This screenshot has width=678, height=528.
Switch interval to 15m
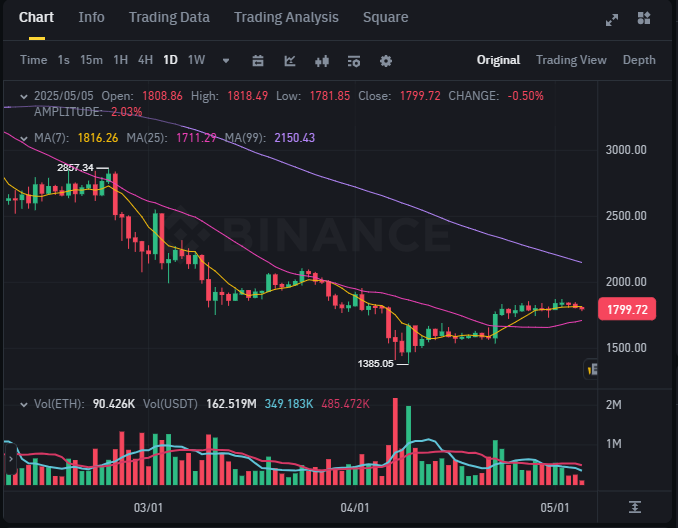91,60
